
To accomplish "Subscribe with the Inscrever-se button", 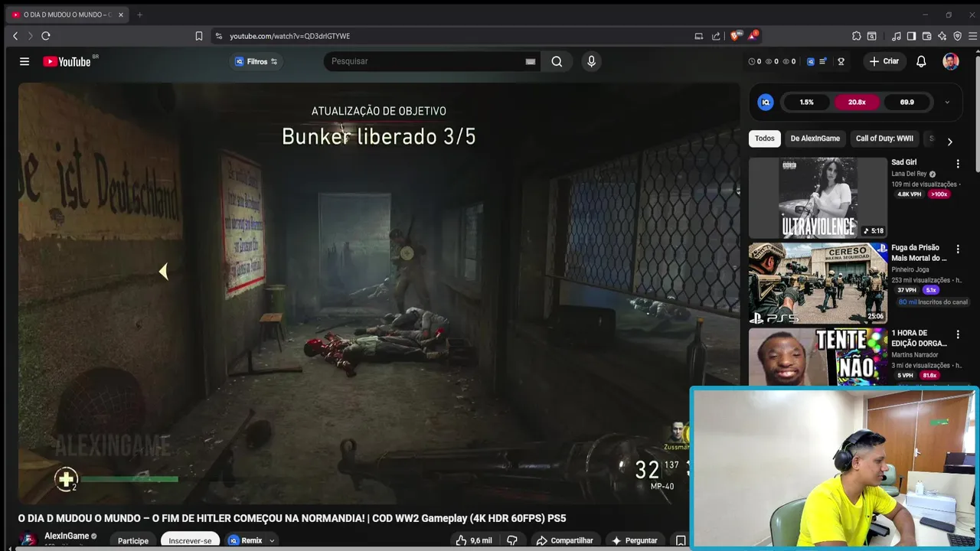I will [x=190, y=540].
